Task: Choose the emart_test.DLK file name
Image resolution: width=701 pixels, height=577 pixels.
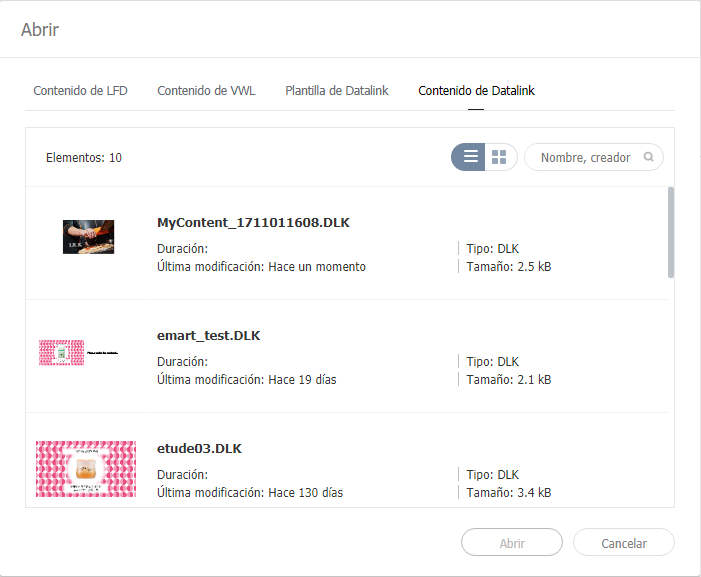Action: (209, 336)
